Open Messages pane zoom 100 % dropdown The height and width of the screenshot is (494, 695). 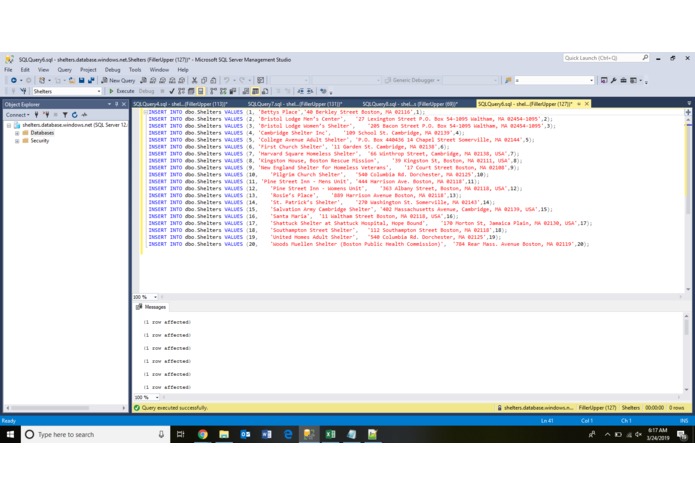tap(156, 397)
